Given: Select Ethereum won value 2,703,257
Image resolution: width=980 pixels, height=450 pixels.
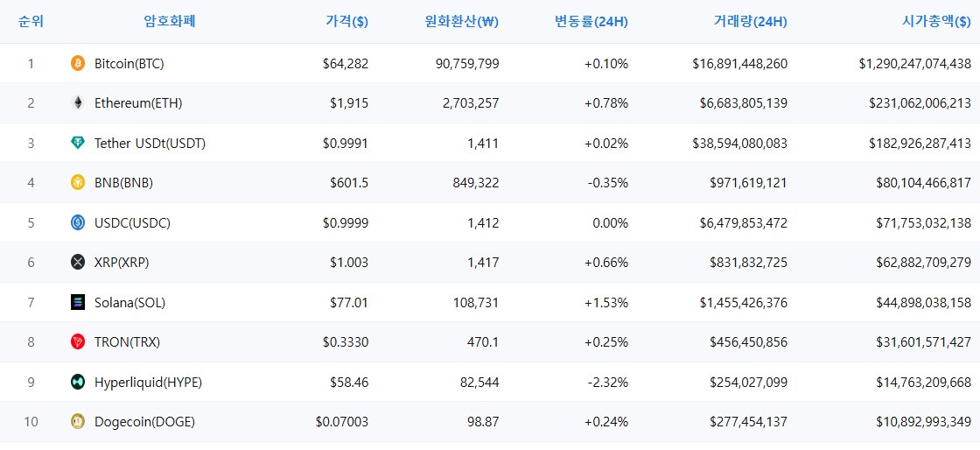Looking at the screenshot, I should (469, 104).
